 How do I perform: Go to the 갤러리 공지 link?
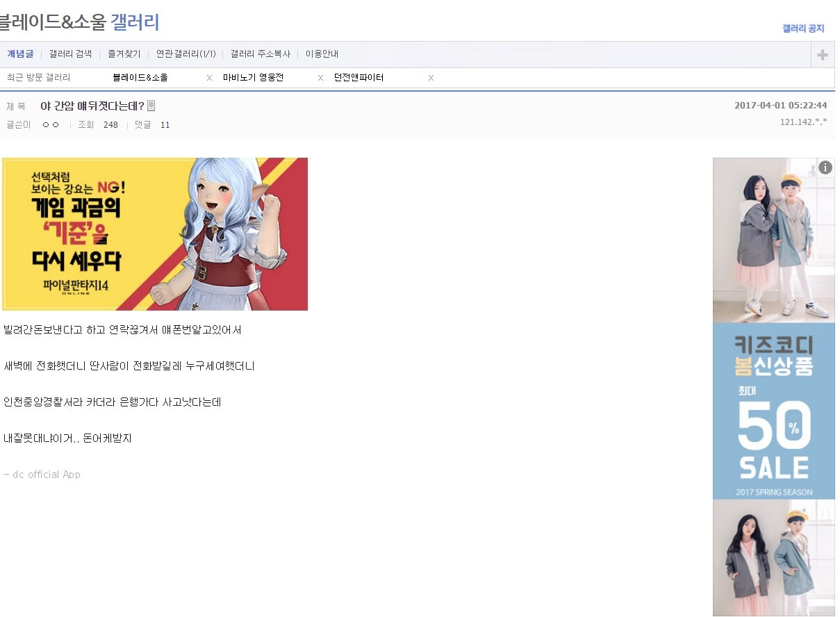[803, 28]
